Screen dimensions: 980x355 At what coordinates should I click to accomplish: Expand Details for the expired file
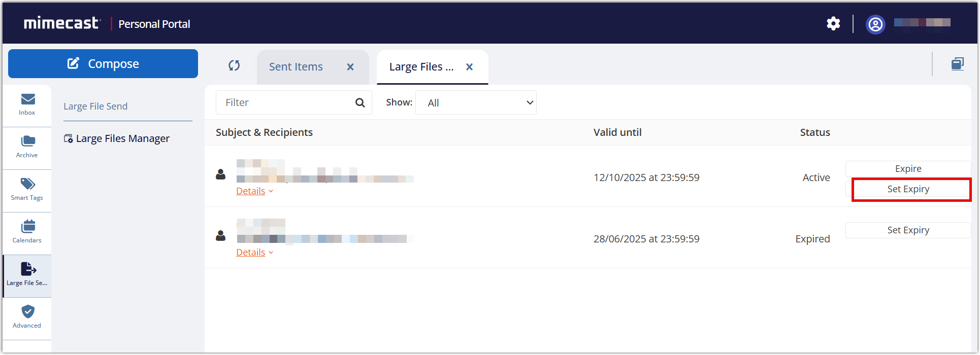click(254, 253)
